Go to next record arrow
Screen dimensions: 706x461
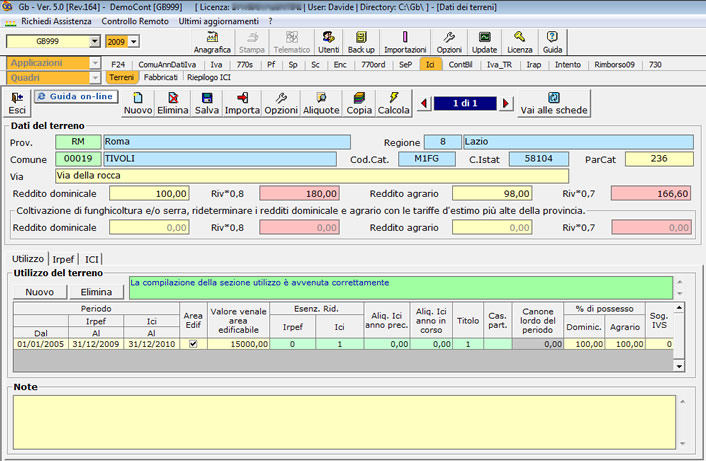[507, 103]
